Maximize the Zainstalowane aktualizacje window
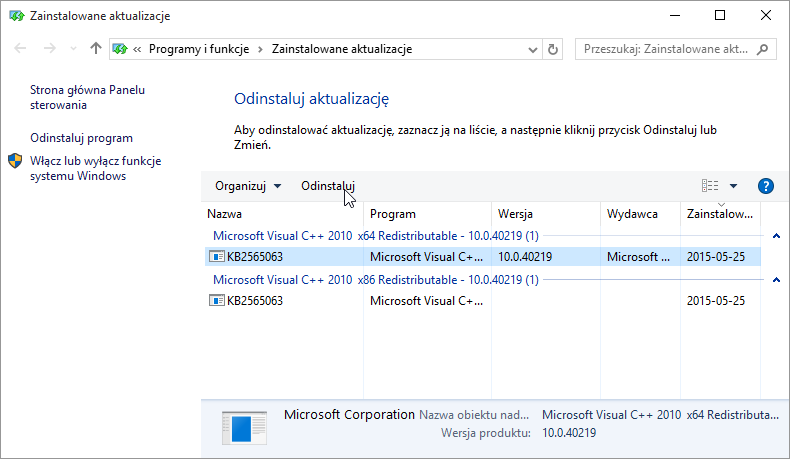The image size is (790, 459). coord(720,15)
